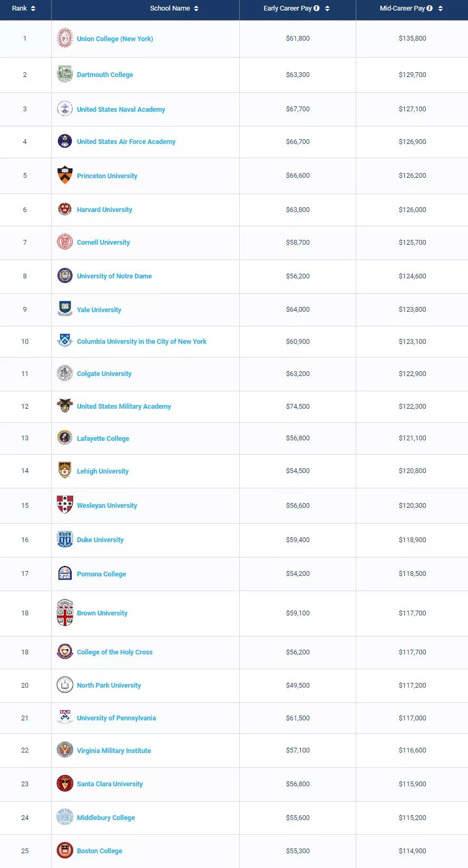Sort by Early Career Pay arrows
Image resolution: width=468 pixels, height=868 pixels.
pyautogui.click(x=327, y=8)
